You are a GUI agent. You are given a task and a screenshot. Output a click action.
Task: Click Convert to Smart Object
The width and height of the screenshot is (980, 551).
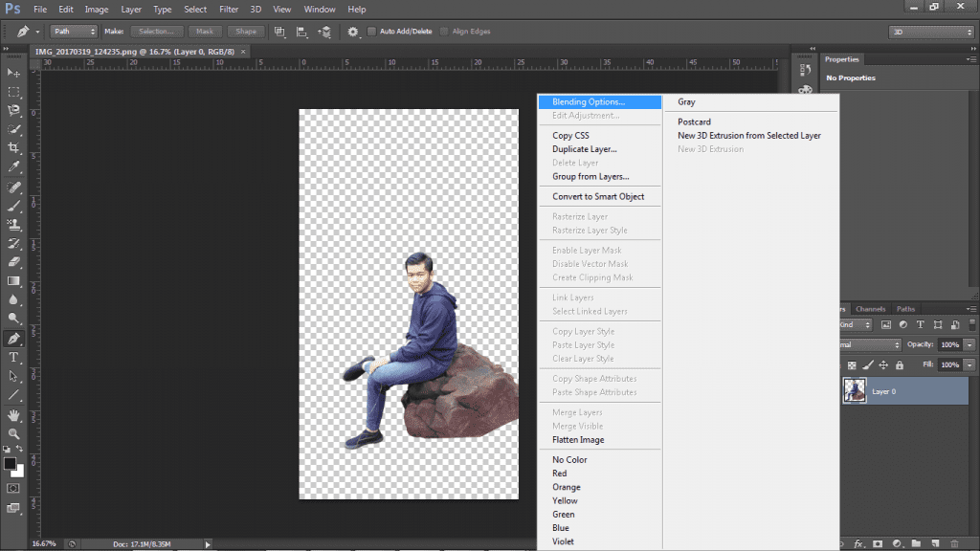pos(598,196)
